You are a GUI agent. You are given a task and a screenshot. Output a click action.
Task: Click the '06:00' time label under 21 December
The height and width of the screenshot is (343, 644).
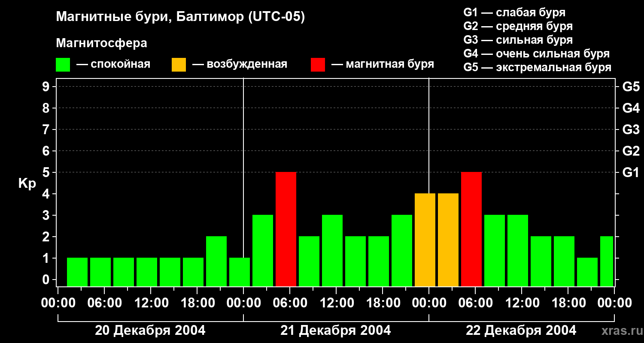[x=290, y=303]
